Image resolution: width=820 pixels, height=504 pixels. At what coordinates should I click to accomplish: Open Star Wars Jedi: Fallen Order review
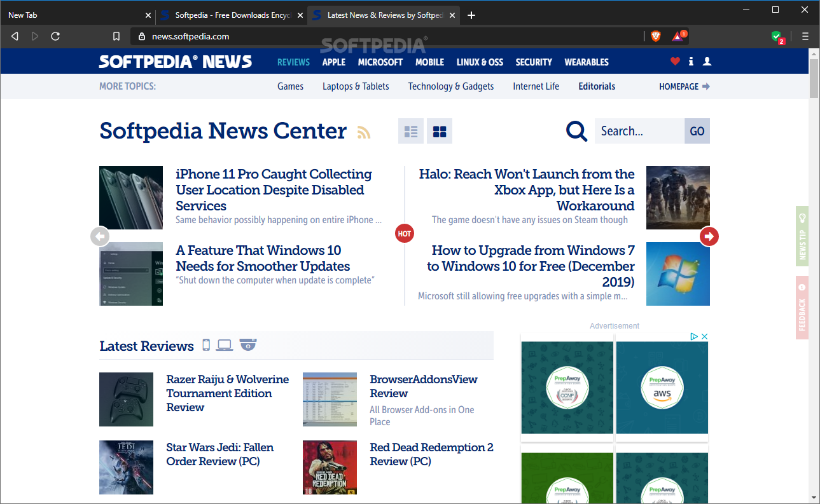point(220,454)
